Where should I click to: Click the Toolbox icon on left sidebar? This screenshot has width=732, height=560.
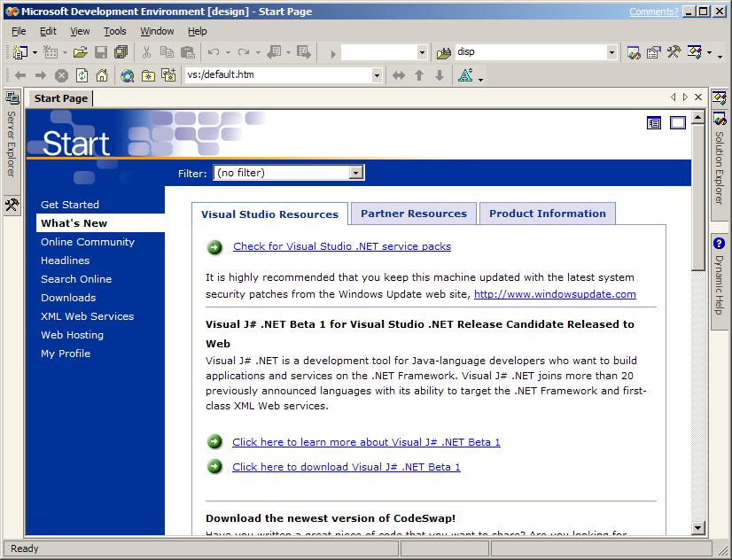pyautogui.click(x=12, y=205)
